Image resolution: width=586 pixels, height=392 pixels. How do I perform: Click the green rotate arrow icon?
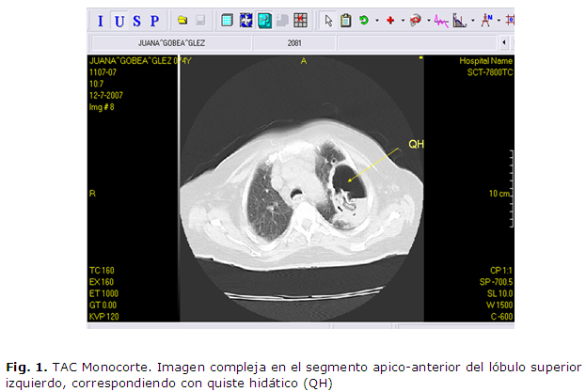363,21
